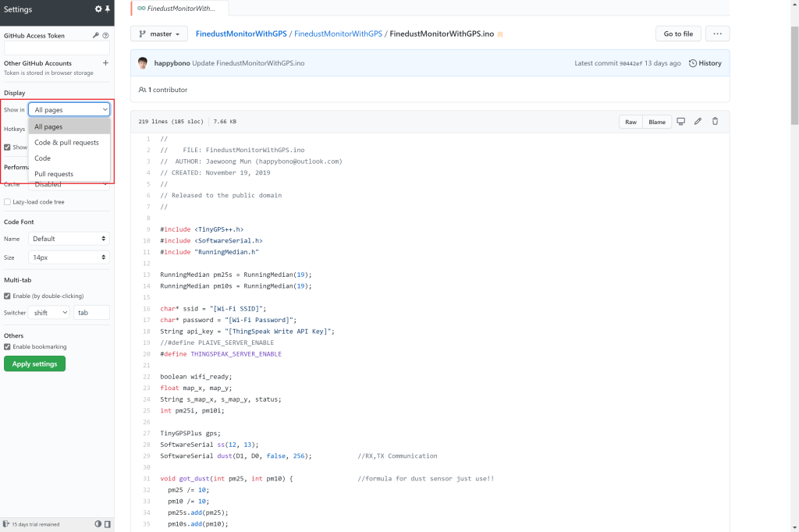The width and height of the screenshot is (799, 532).
Task: Click the pin sidebar icon
Action: (x=108, y=9)
